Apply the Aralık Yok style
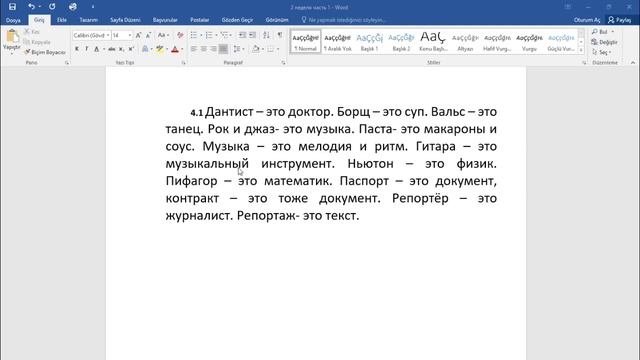The image size is (640, 360). pyautogui.click(x=338, y=42)
